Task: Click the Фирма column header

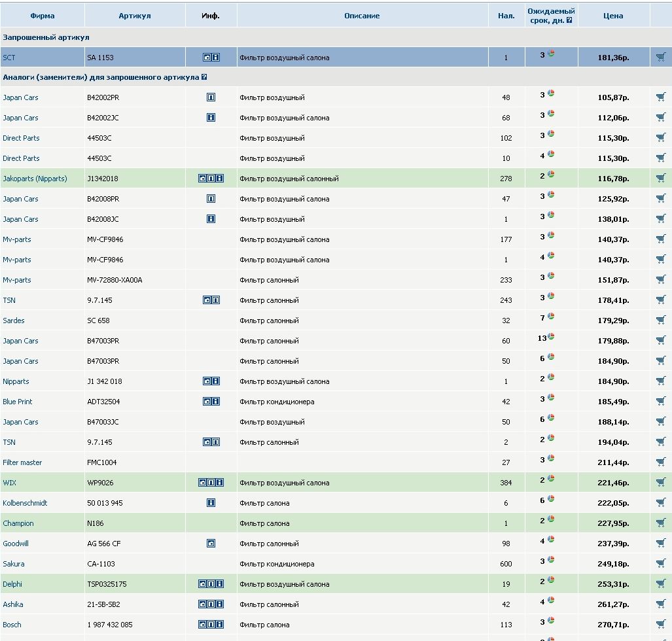Action: 43,16
